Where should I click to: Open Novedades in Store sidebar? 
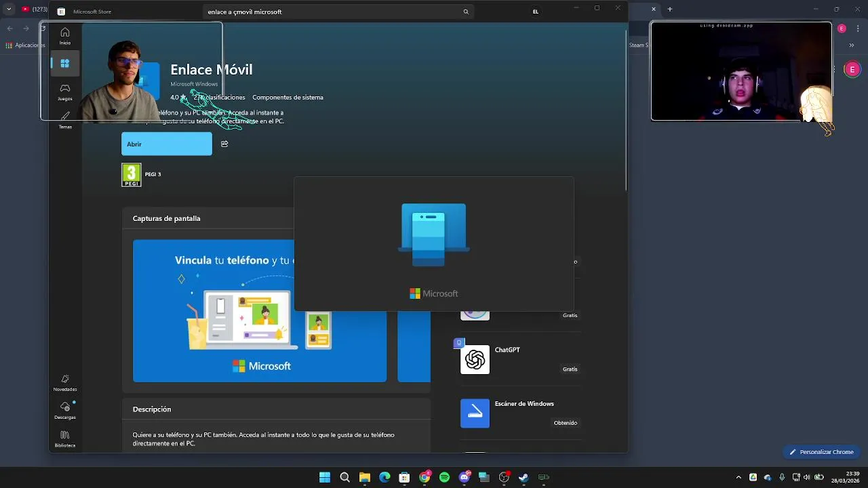pos(65,382)
